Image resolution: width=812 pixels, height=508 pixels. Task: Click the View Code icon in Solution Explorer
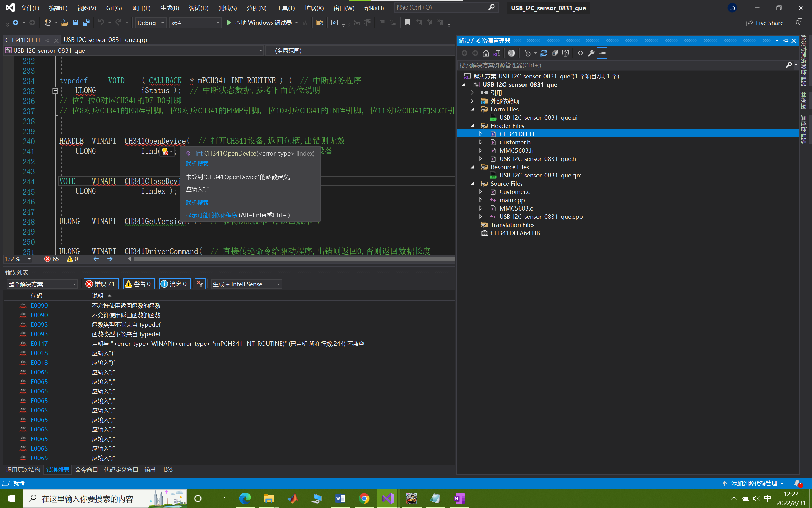tap(580, 53)
